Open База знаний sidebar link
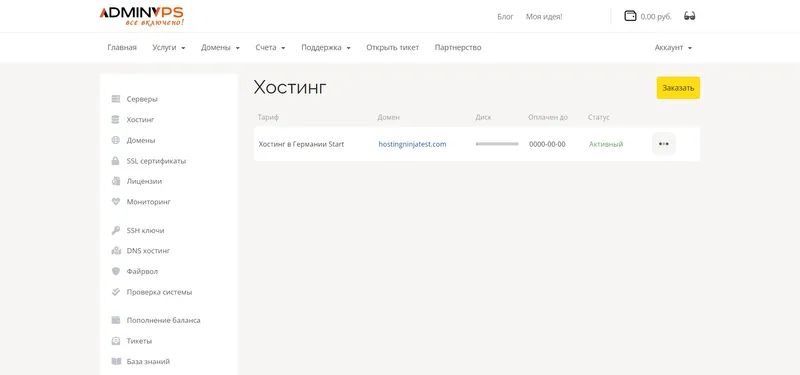The height and width of the screenshot is (375, 800). pos(148,361)
